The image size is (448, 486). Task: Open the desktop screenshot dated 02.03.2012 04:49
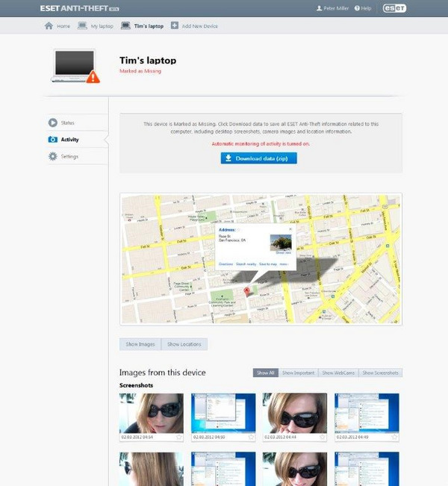tap(367, 413)
